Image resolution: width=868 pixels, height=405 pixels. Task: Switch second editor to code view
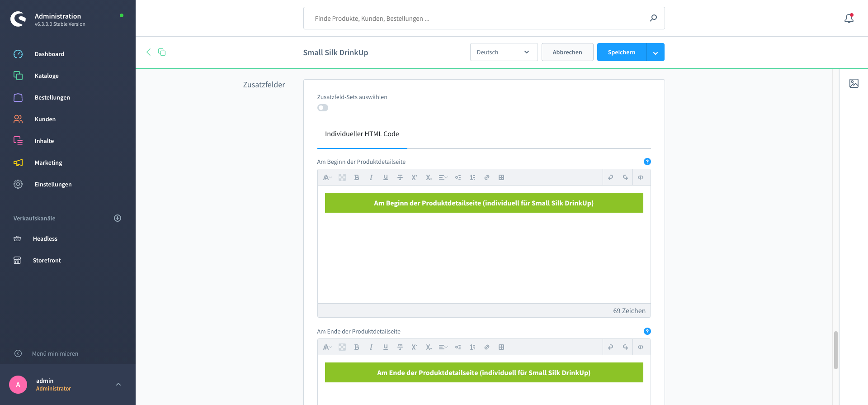click(641, 347)
